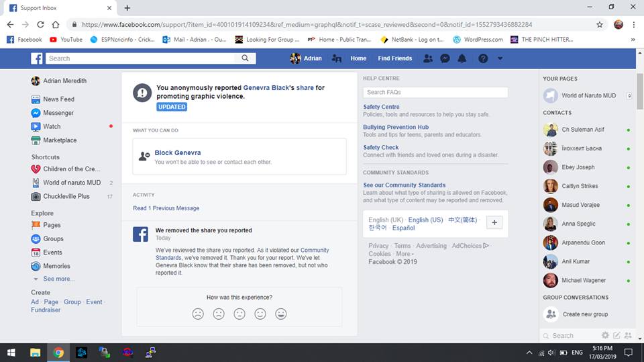
Task: Open friend requests icon in top bar
Action: click(x=428, y=58)
